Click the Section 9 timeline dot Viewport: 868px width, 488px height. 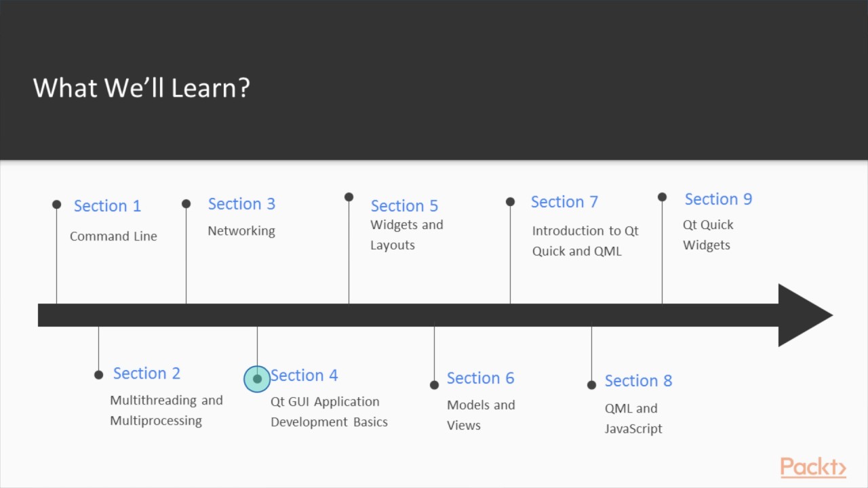pyautogui.click(x=662, y=197)
